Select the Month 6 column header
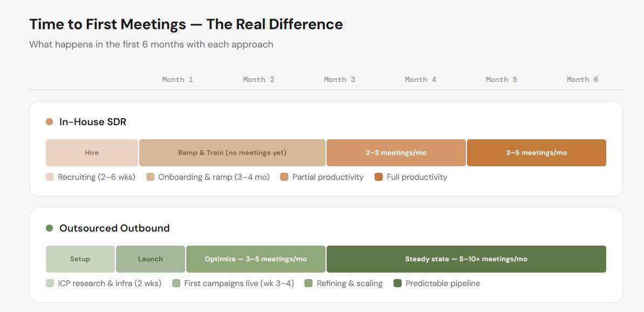Image resolution: width=644 pixels, height=312 pixels. click(582, 79)
